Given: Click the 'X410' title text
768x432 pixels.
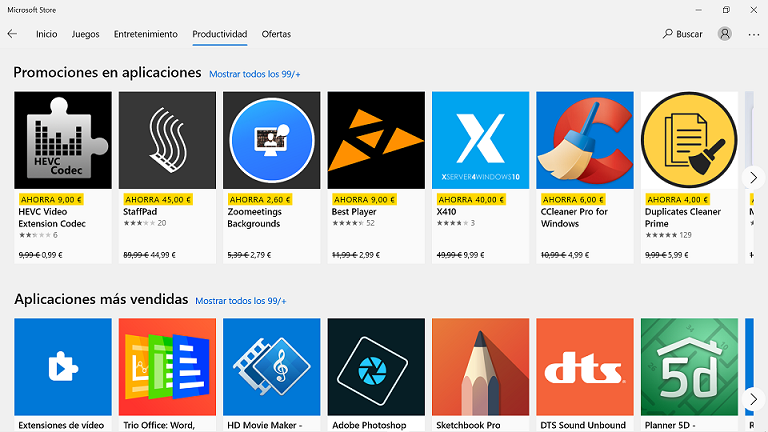Looking at the screenshot, I should [x=446, y=212].
